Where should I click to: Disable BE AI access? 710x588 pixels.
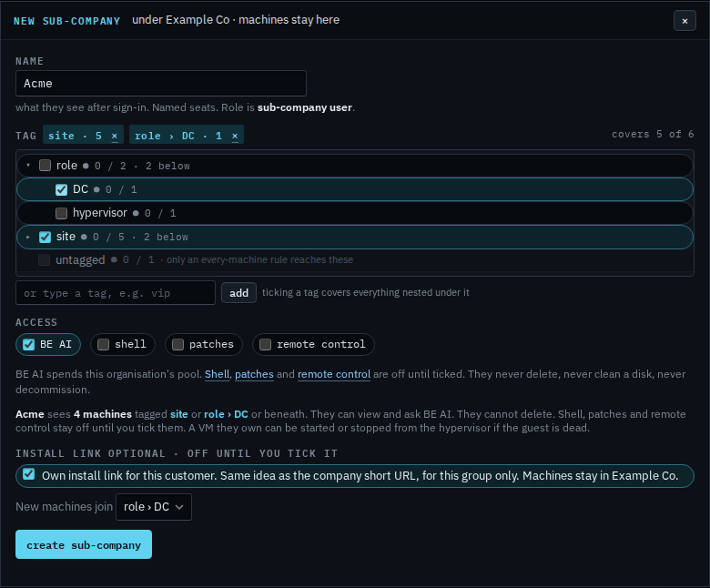[x=28, y=344]
